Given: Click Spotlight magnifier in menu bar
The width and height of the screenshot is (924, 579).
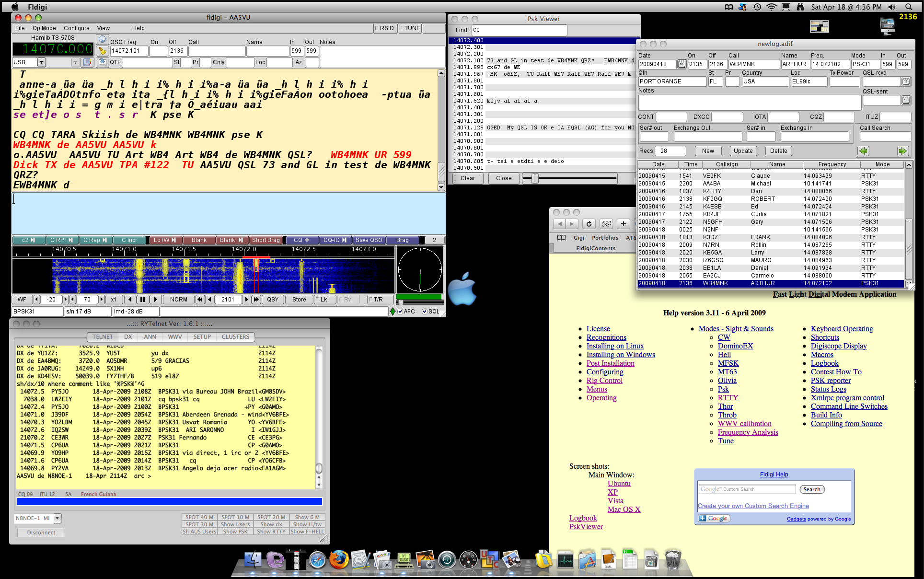Looking at the screenshot, I should [908, 7].
